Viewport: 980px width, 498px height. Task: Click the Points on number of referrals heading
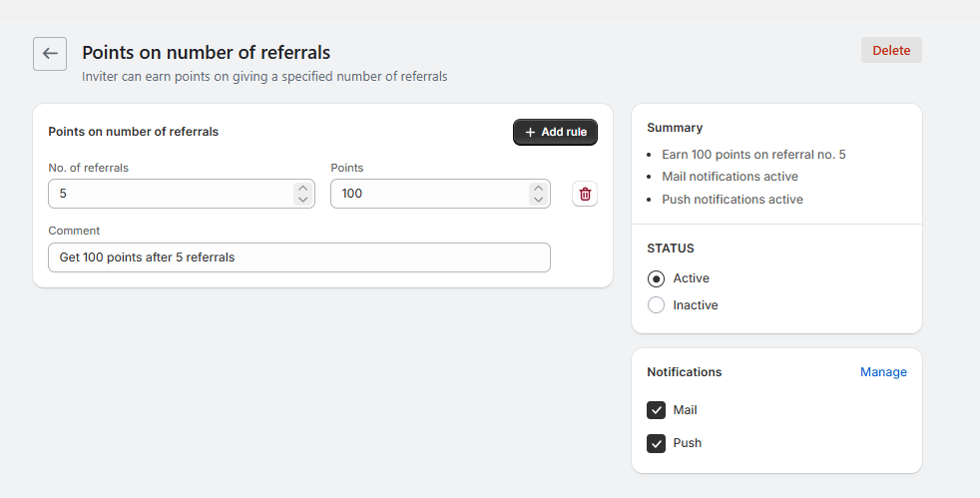coord(206,53)
